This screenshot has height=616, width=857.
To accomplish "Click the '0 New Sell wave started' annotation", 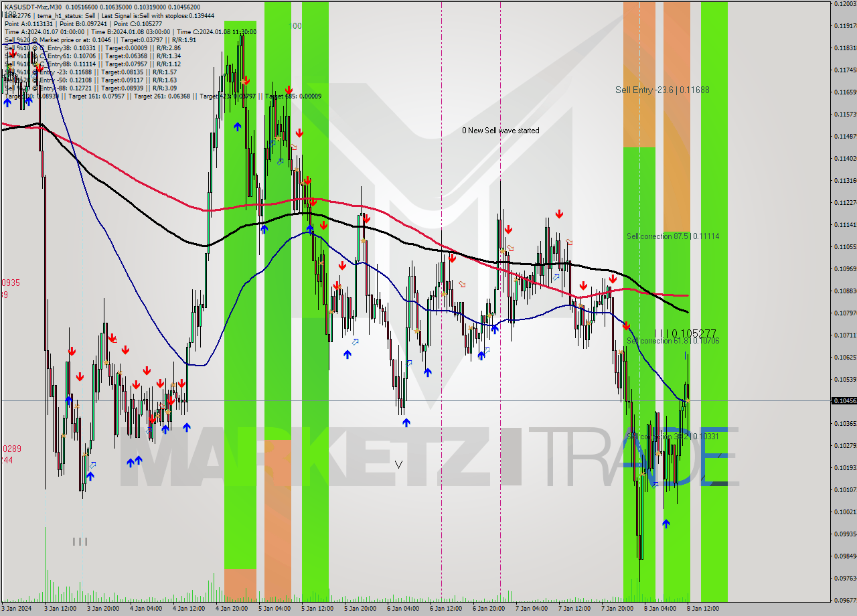I will coord(501,131).
